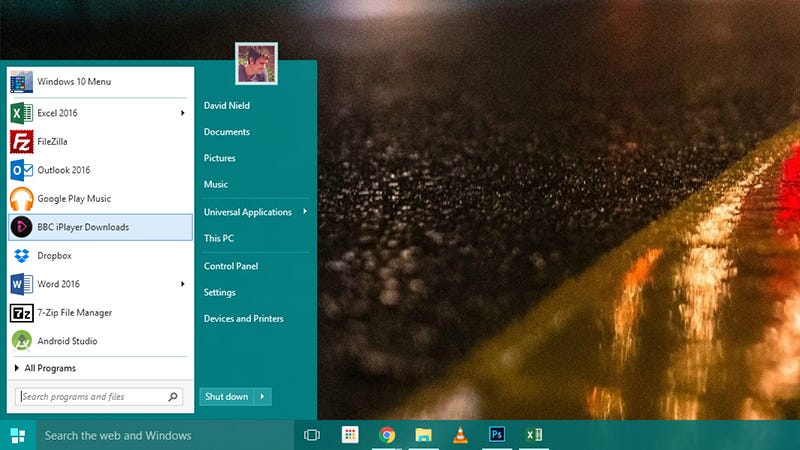Select the FileZilla text label
Image resolution: width=800 pixels, height=450 pixels.
point(52,142)
